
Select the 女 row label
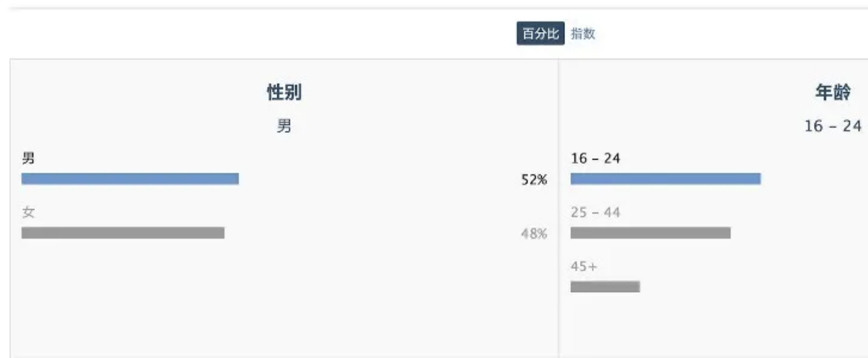coord(28,212)
